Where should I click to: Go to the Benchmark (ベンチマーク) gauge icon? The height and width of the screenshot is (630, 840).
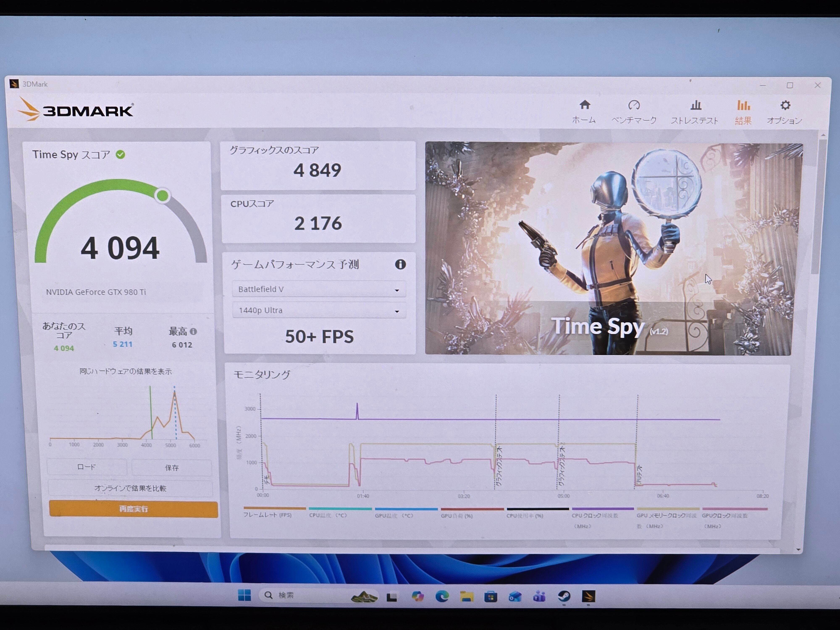tap(634, 105)
